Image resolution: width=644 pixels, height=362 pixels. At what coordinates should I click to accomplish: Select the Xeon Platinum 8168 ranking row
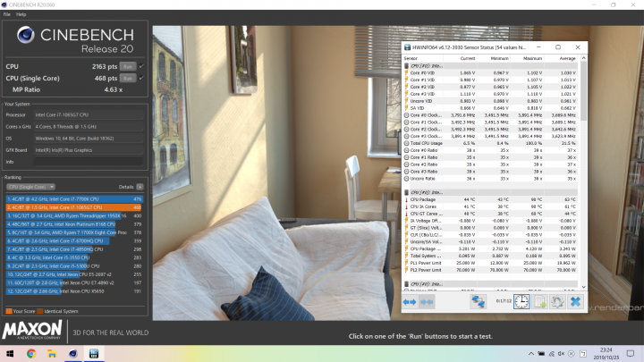point(74,224)
